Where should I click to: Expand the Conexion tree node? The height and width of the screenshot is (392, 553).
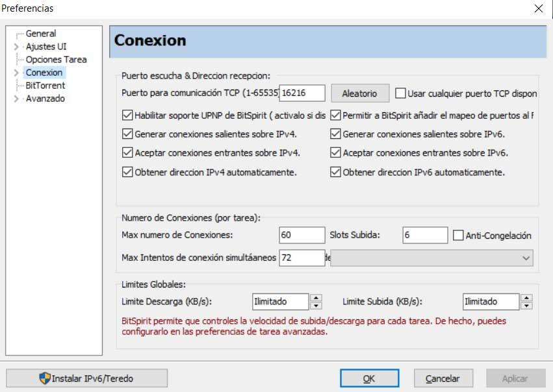pyautogui.click(x=16, y=73)
